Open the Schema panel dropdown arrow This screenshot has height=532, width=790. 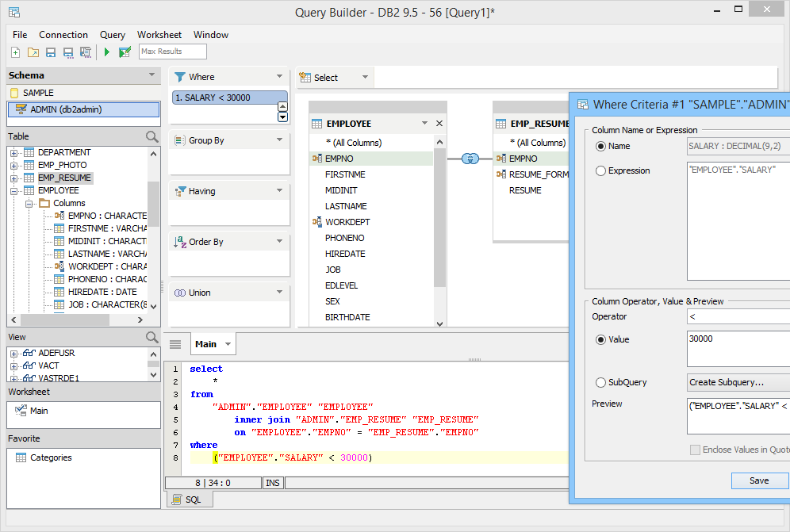(x=151, y=75)
